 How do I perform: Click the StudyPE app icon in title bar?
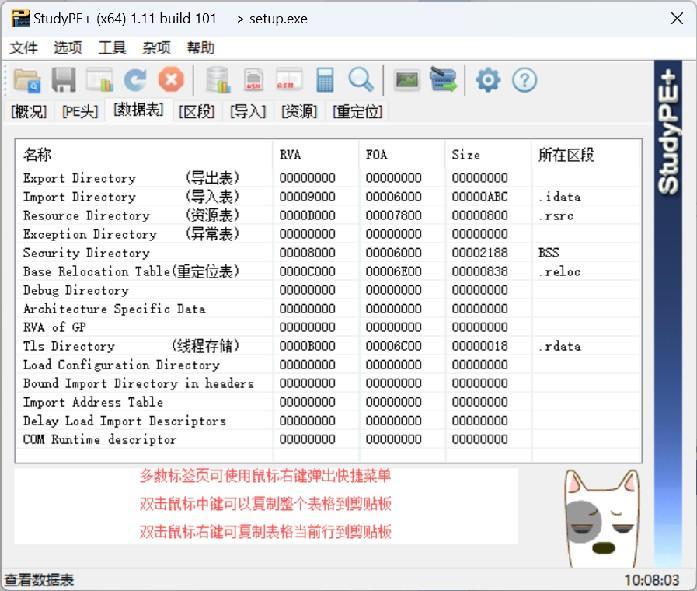(x=20, y=19)
